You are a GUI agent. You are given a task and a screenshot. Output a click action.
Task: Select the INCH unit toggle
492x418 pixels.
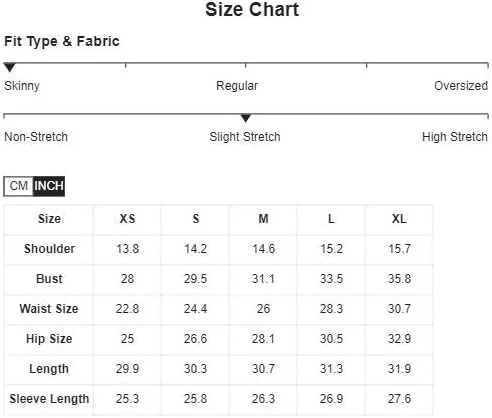pyautogui.click(x=49, y=186)
